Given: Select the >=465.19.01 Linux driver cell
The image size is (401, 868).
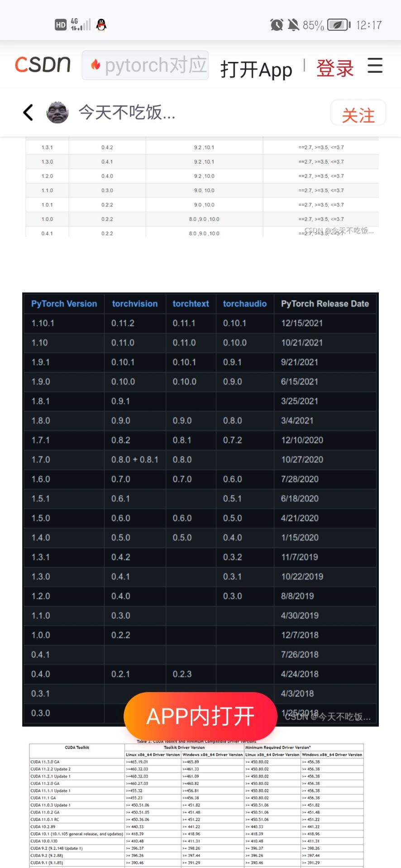Looking at the screenshot, I should pos(137,762).
